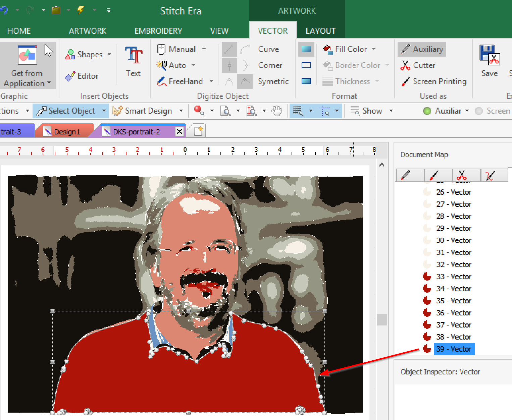Screen dimensions: 512x420
Task: Click the scissors filter in Document Map
Action: pyautogui.click(x=462, y=175)
